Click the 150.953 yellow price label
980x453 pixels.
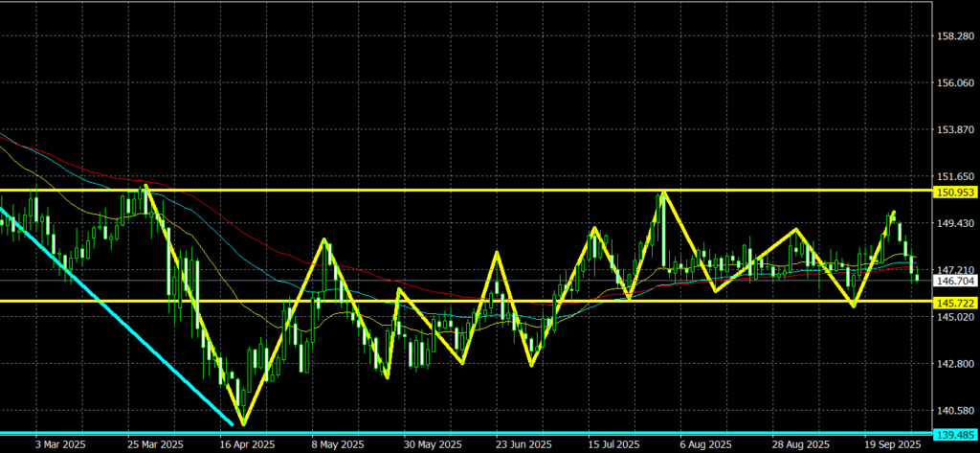point(954,192)
